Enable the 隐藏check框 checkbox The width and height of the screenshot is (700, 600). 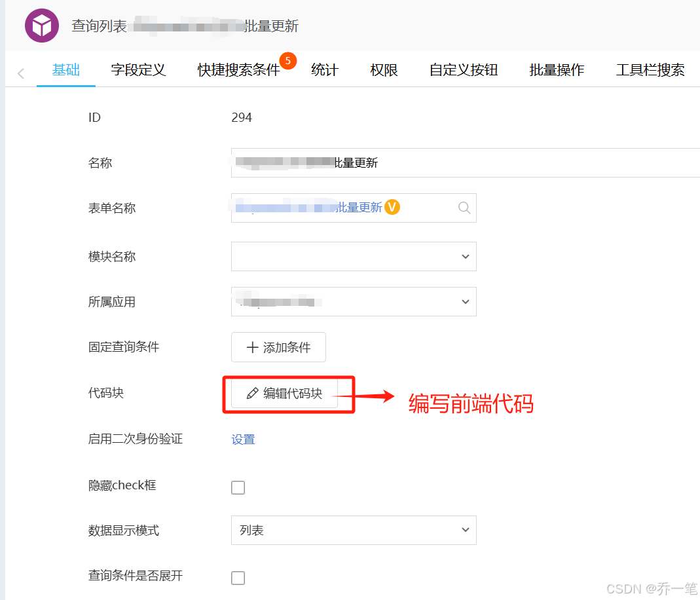[x=238, y=487]
